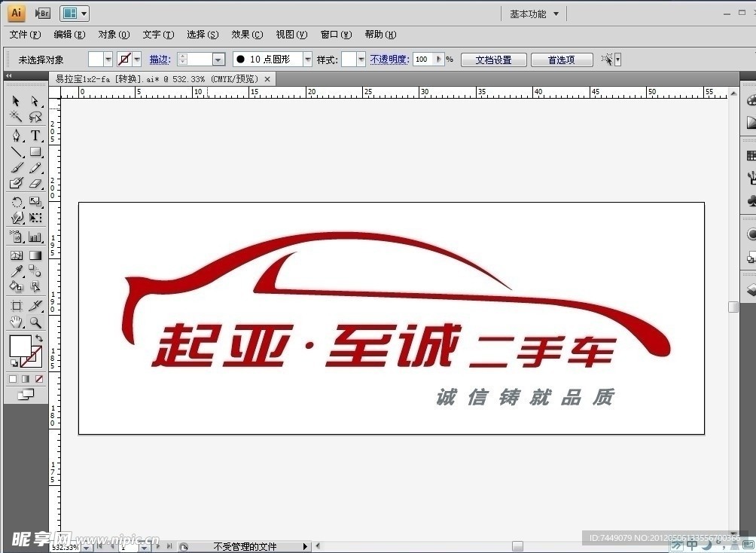Click the 文档设置 button
The width and height of the screenshot is (756, 553).
click(x=493, y=60)
